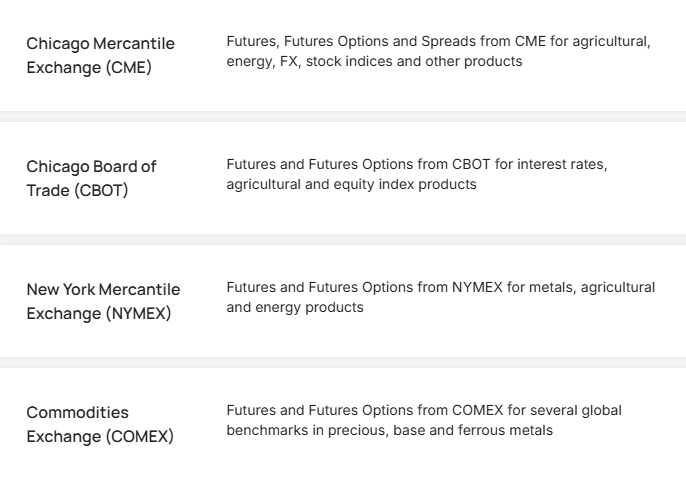Click the 'Exchange (CME)' label line
Screen dimensions: 686x479
tap(89, 68)
